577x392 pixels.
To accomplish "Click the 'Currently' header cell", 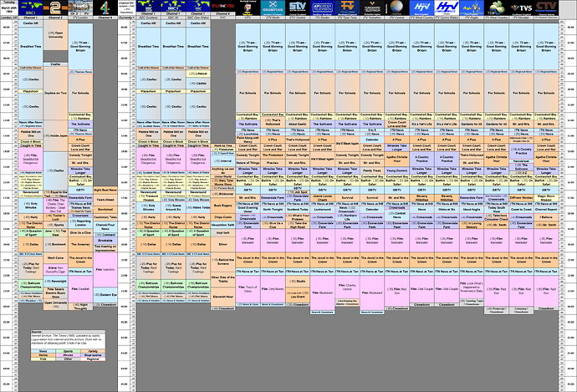I will (x=127, y=18).
